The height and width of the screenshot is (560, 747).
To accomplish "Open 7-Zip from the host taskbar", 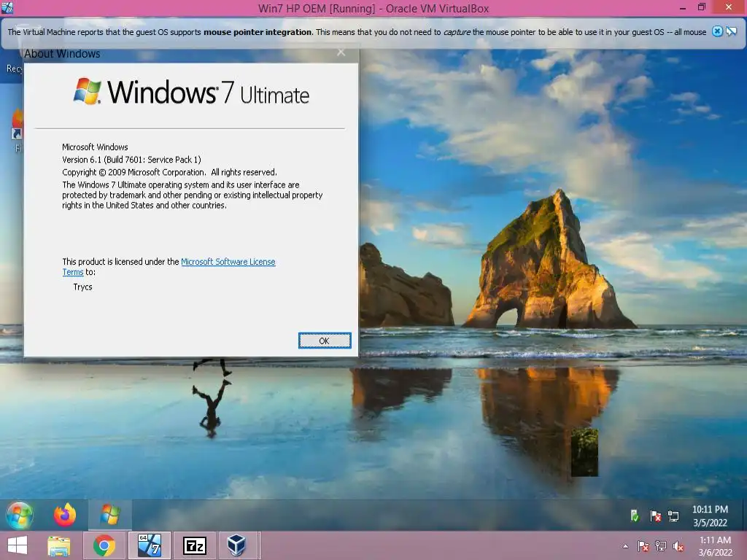I will (x=194, y=545).
